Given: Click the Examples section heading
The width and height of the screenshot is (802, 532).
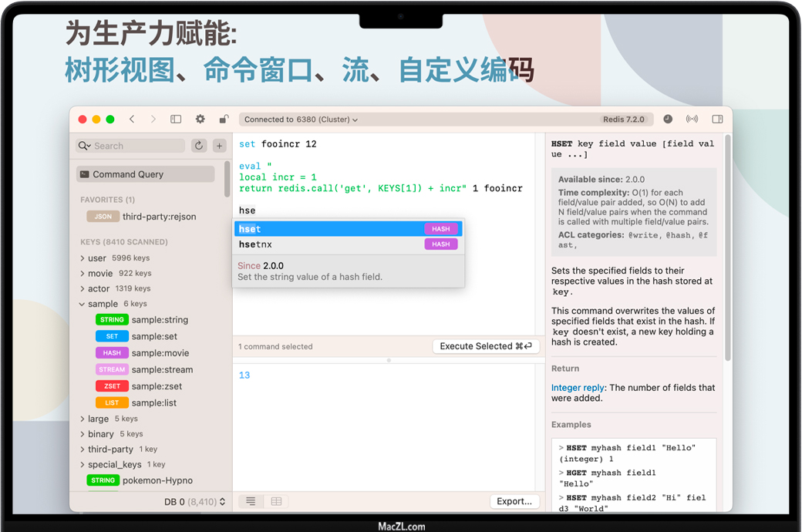Looking at the screenshot, I should pyautogui.click(x=571, y=425).
